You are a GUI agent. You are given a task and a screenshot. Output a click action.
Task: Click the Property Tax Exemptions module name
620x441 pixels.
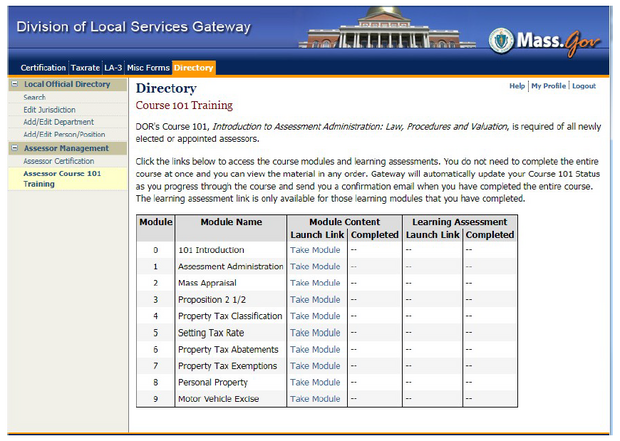click(227, 366)
